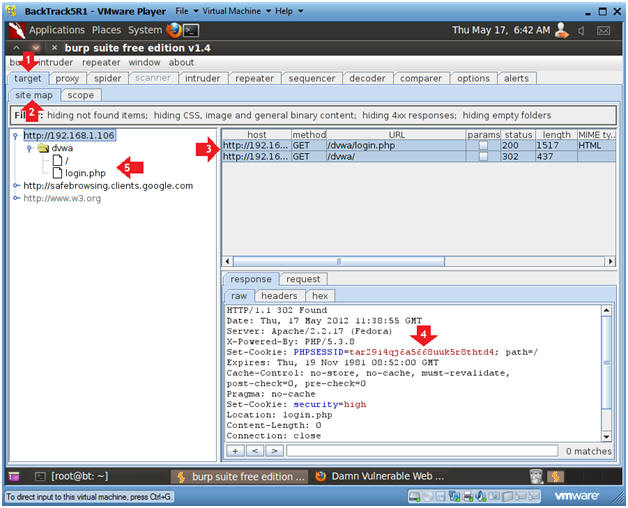628x508 pixels.
Task: Collapse the http://192.168.1.106 tree node
Action: pyautogui.click(x=16, y=136)
